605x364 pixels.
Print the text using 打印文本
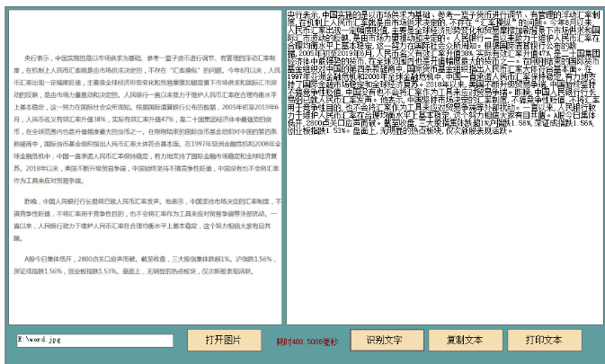click(x=543, y=341)
